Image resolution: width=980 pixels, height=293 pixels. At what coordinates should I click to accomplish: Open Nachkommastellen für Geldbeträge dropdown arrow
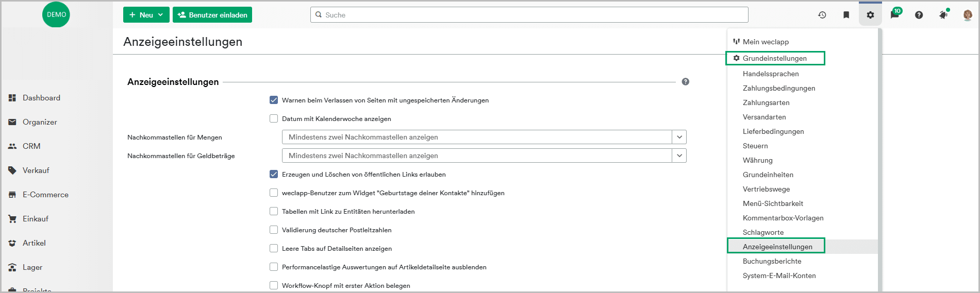(x=679, y=156)
